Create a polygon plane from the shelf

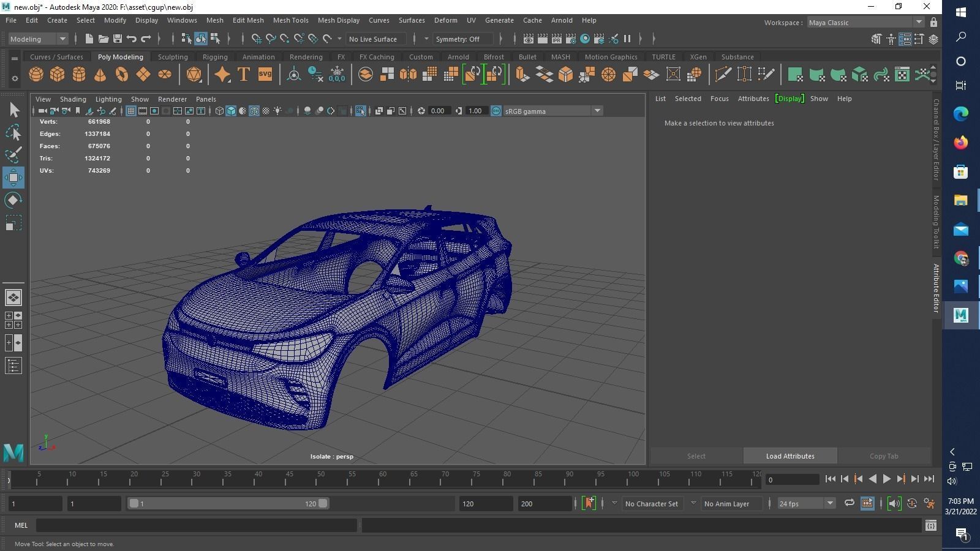pyautogui.click(x=143, y=75)
